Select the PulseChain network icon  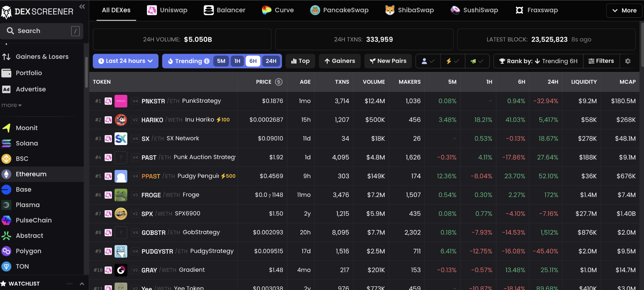pyautogui.click(x=6, y=220)
